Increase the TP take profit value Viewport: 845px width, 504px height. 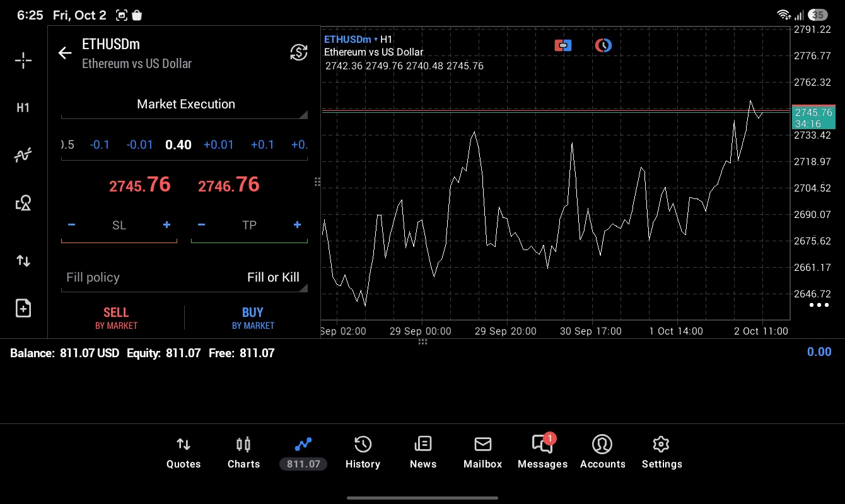click(297, 225)
